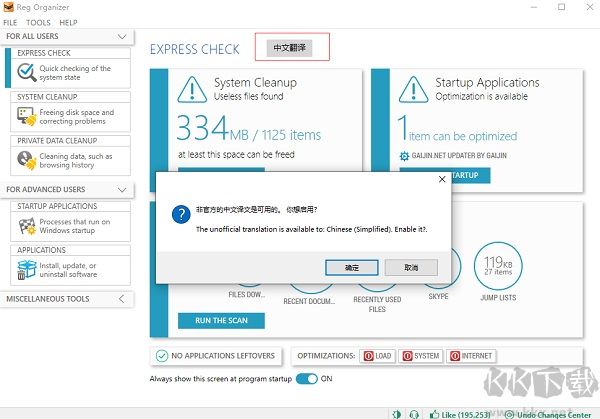Click the 中文翻译 button
The width and height of the screenshot is (600, 419).
point(289,48)
